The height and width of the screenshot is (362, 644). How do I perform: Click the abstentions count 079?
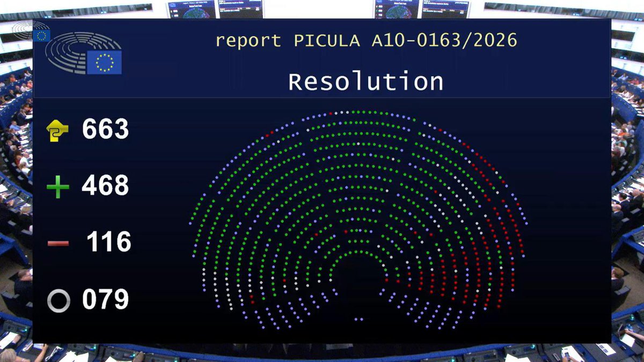pos(105,300)
